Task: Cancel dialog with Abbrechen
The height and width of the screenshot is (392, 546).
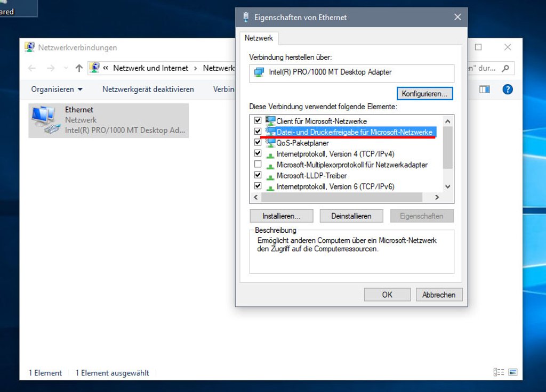Action: click(x=439, y=295)
